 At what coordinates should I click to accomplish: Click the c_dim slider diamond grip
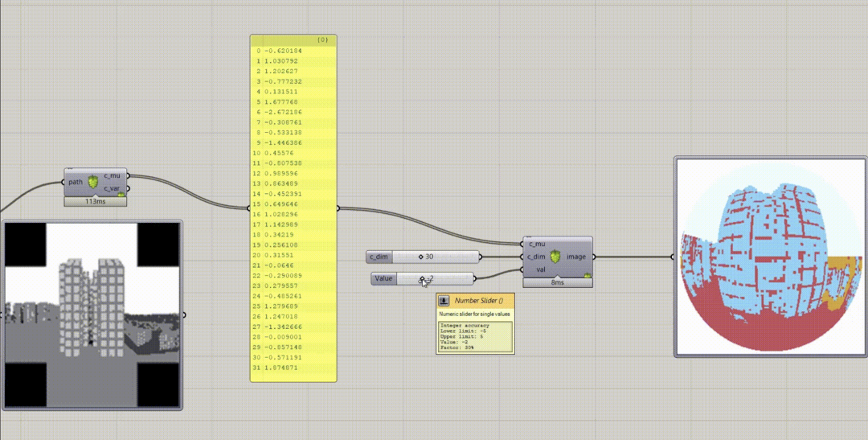tap(420, 257)
